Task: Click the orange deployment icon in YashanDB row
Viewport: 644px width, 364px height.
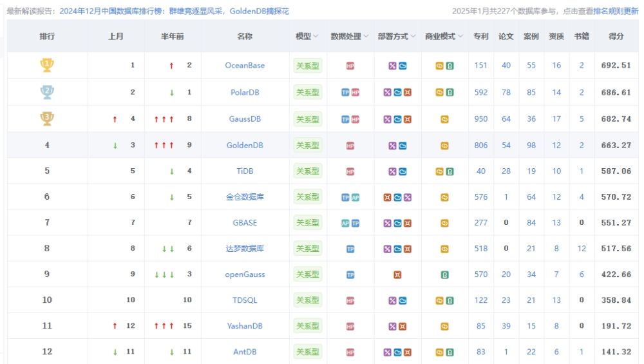Action: 402,326
